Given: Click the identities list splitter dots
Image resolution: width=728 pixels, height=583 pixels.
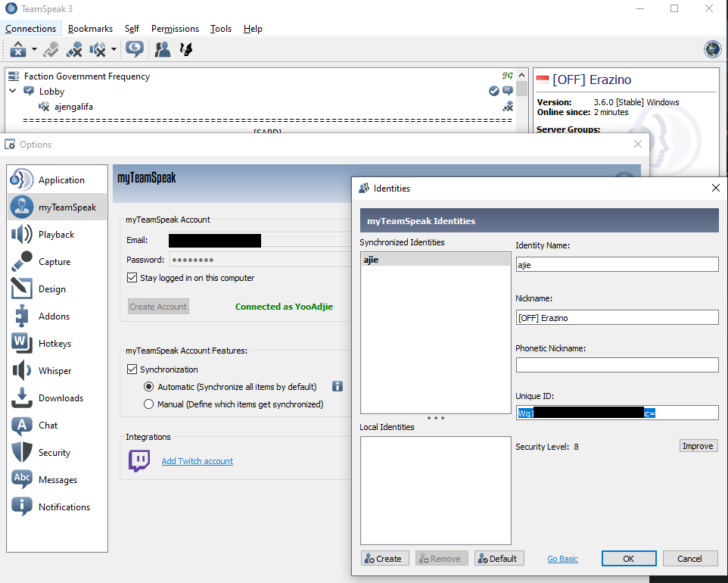Looking at the screenshot, I should (435, 418).
